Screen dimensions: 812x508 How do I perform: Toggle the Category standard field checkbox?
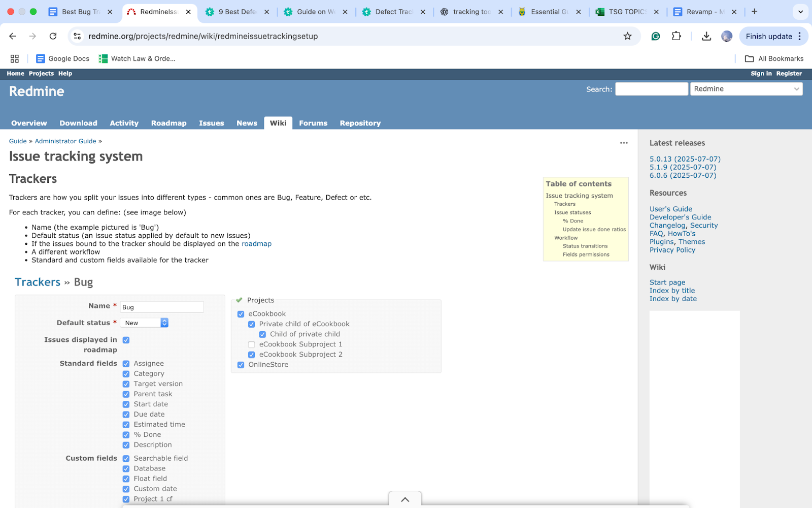click(x=126, y=374)
